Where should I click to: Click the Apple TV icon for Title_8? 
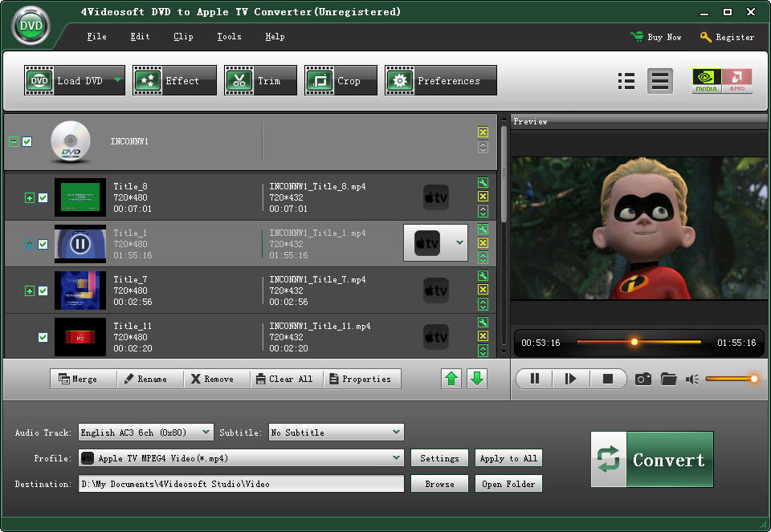coord(436,197)
